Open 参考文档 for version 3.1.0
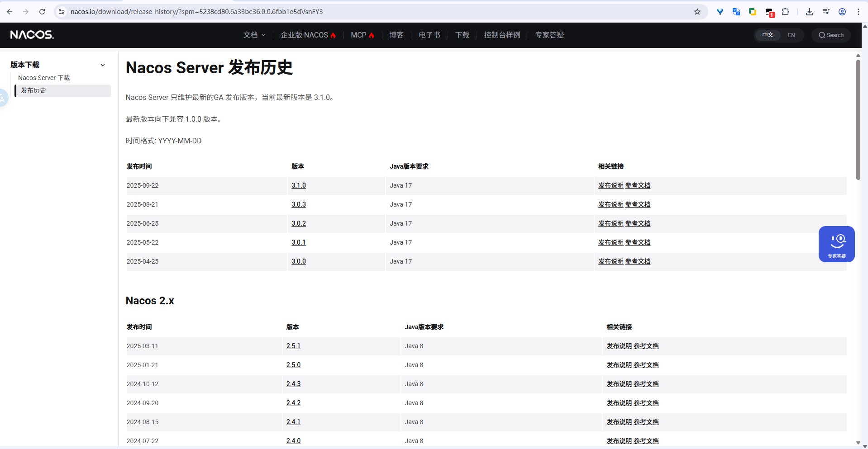 (x=638, y=185)
